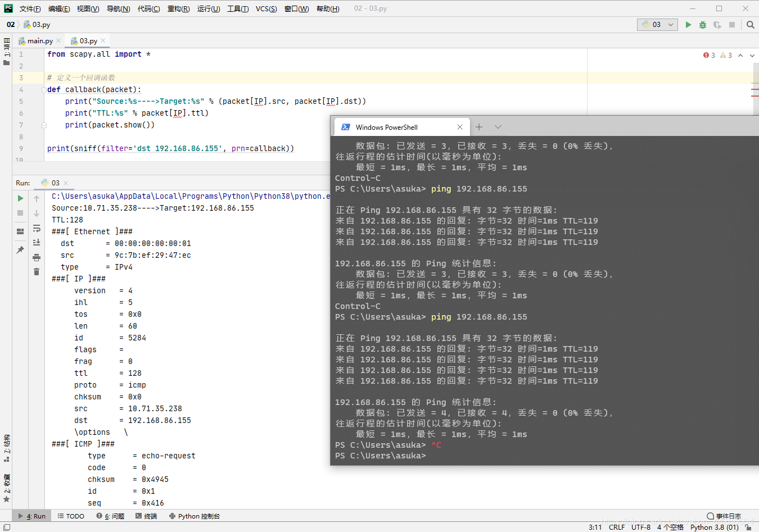
Task: Rerun the program in the Run panel
Action: coord(20,198)
